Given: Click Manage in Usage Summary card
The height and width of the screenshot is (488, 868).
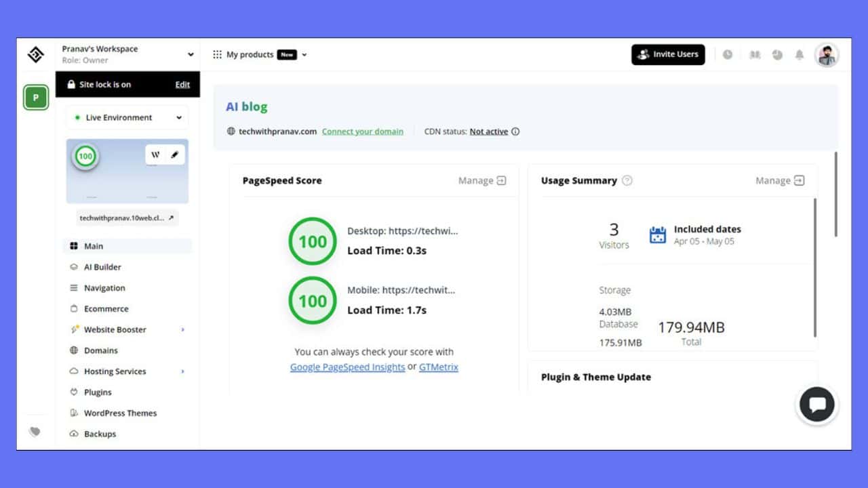Looking at the screenshot, I should pos(780,180).
